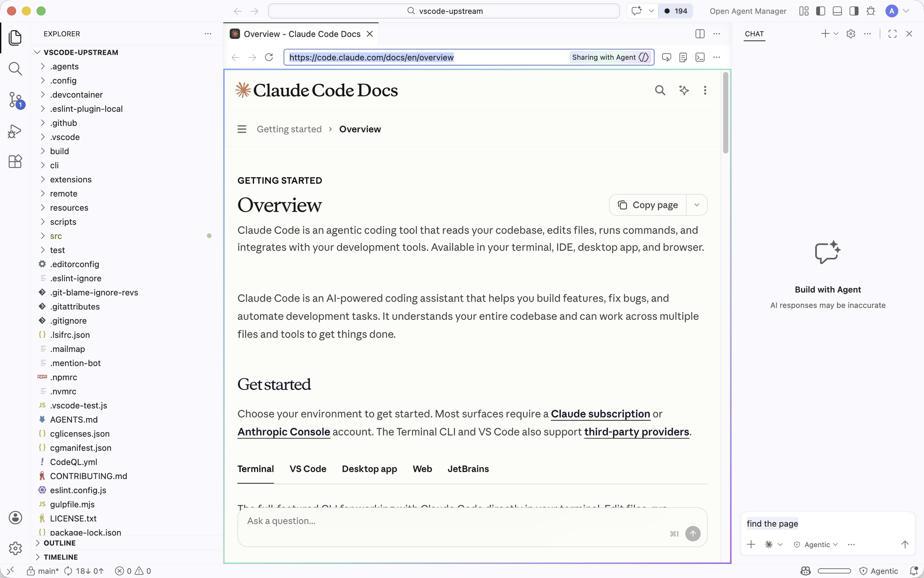The height and width of the screenshot is (578, 924).
Task: Click the Copy page button
Action: [648, 205]
